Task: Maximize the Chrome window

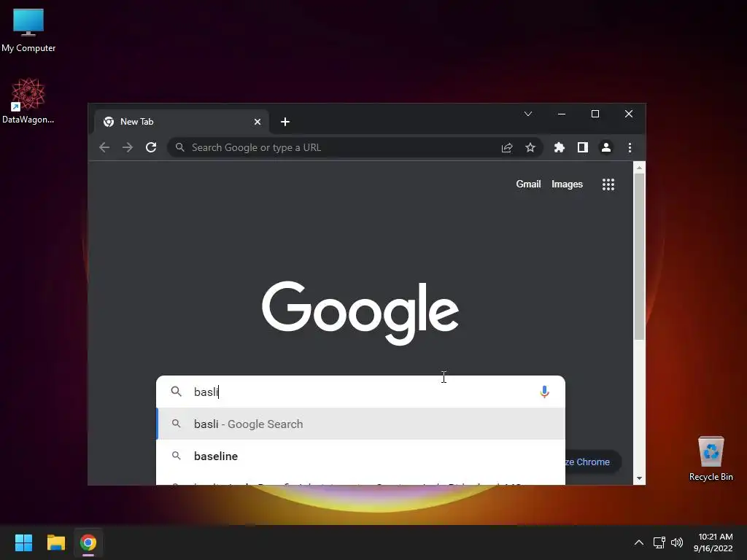Action: 595,114
